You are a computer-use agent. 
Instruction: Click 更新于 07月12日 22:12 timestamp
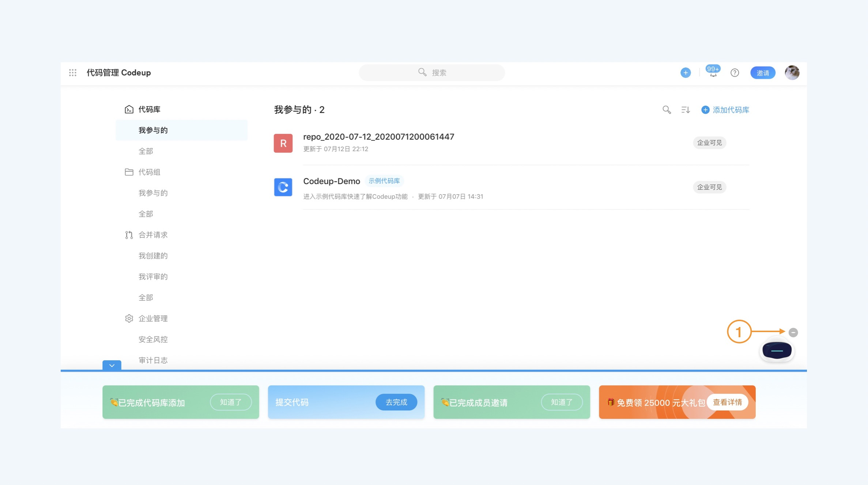point(336,149)
